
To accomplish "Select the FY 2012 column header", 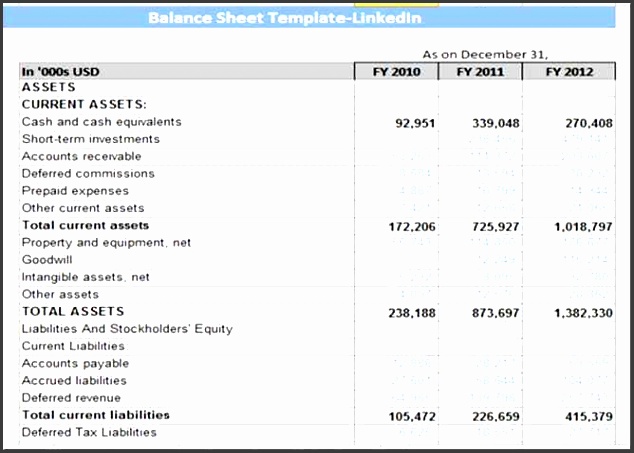I will pos(569,72).
